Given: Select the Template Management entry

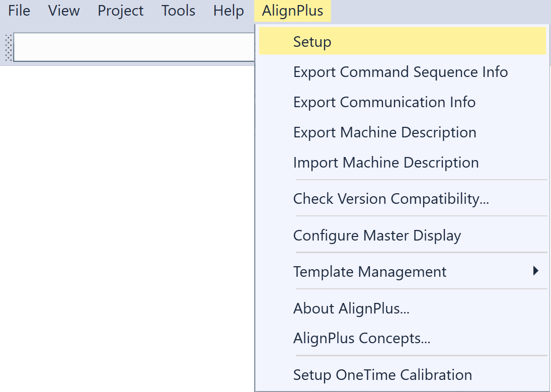Looking at the screenshot, I should click(x=369, y=272).
